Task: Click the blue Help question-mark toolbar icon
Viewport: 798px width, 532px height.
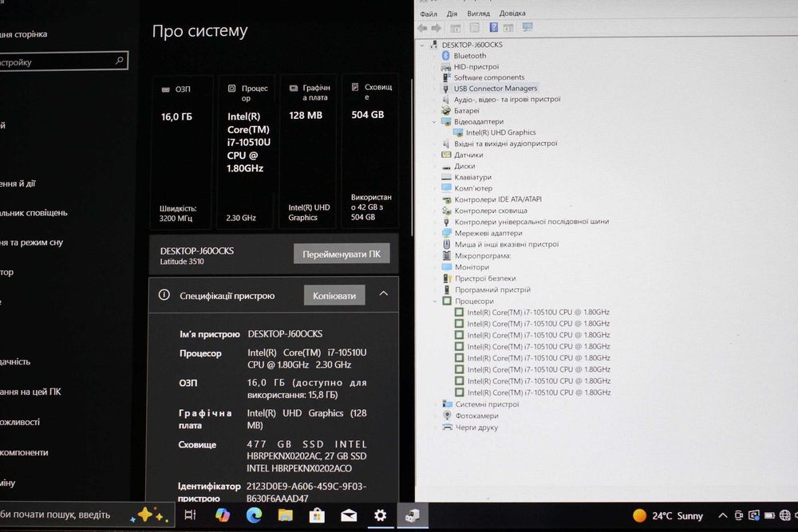Action: (494, 27)
